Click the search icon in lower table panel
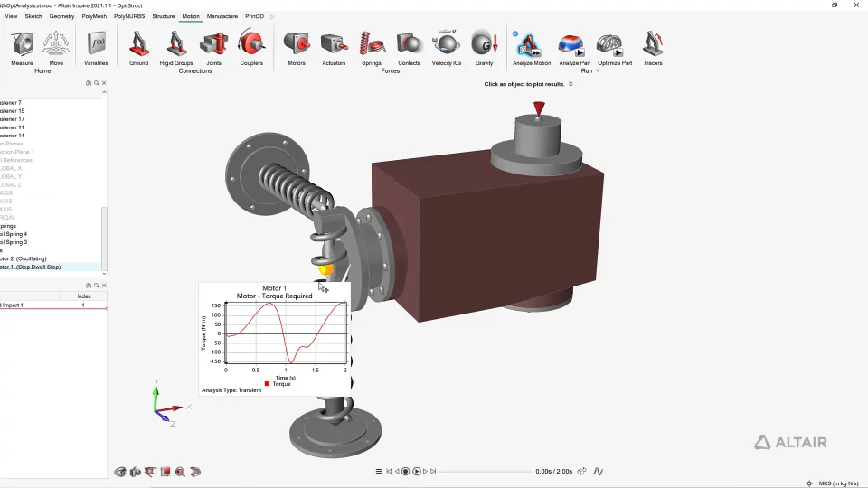 tap(97, 286)
